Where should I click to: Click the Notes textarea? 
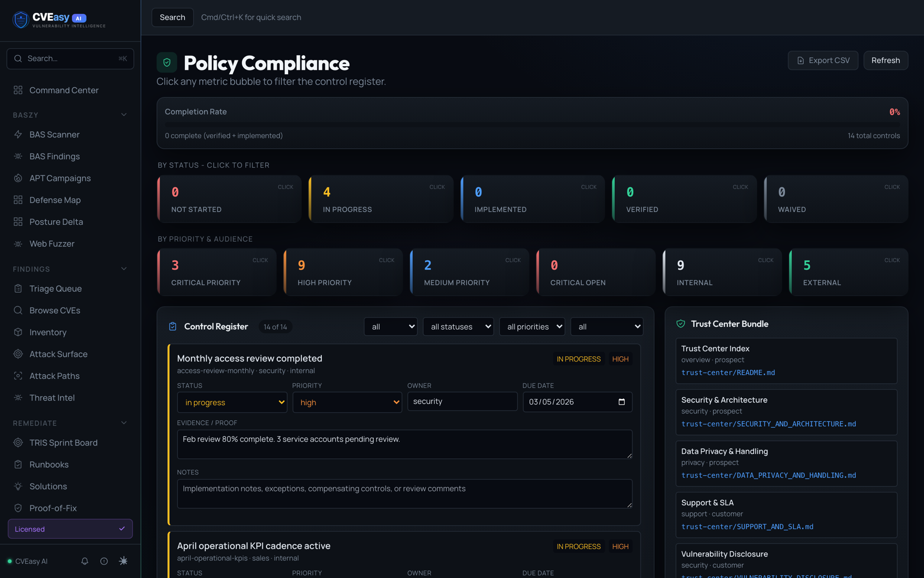(404, 493)
